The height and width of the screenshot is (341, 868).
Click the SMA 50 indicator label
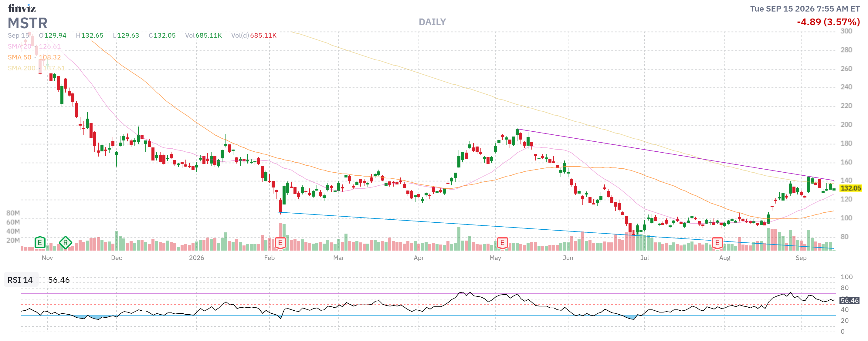point(19,57)
